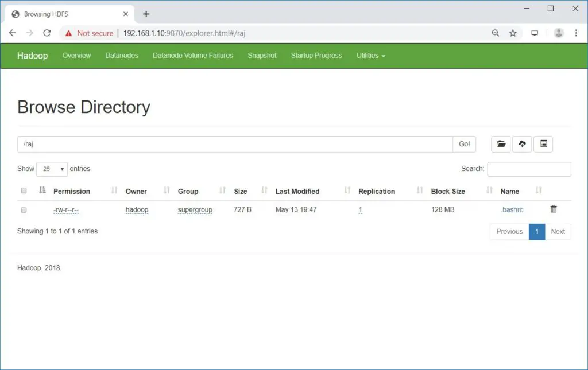Viewport: 588px width, 370px height.
Task: Reload the page with the refresh icon
Action: point(47,33)
